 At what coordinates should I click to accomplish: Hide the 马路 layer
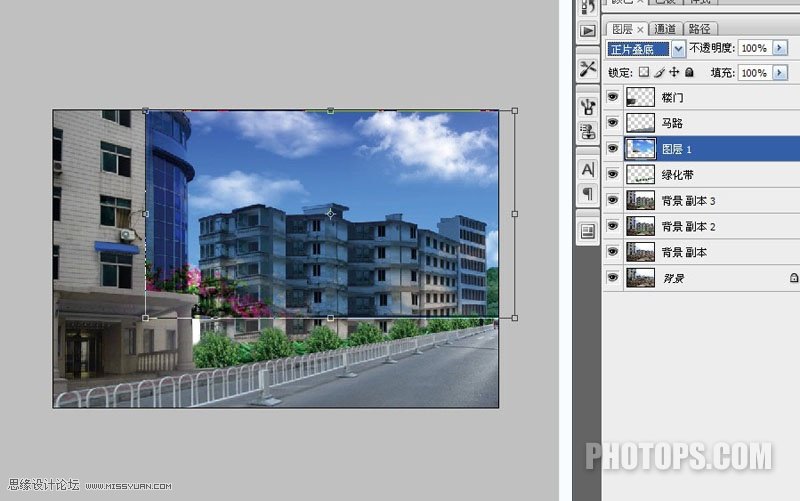612,122
